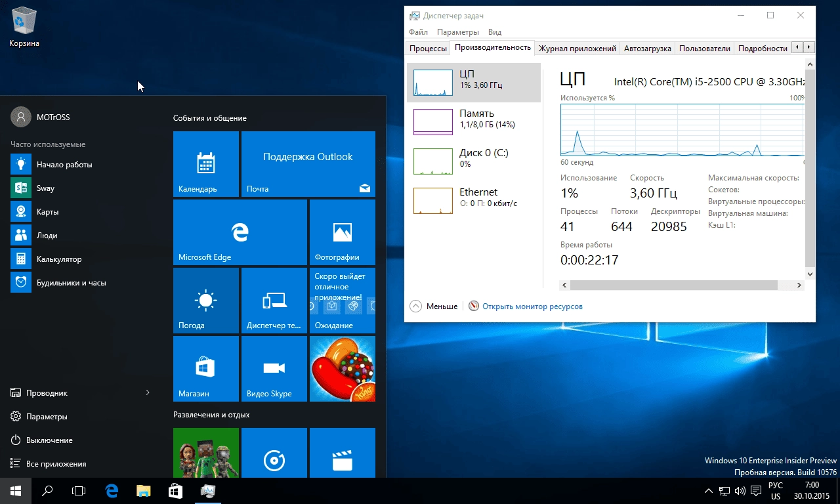Collapse Task Manager with Меньше button
The height and width of the screenshot is (504, 840).
click(434, 306)
